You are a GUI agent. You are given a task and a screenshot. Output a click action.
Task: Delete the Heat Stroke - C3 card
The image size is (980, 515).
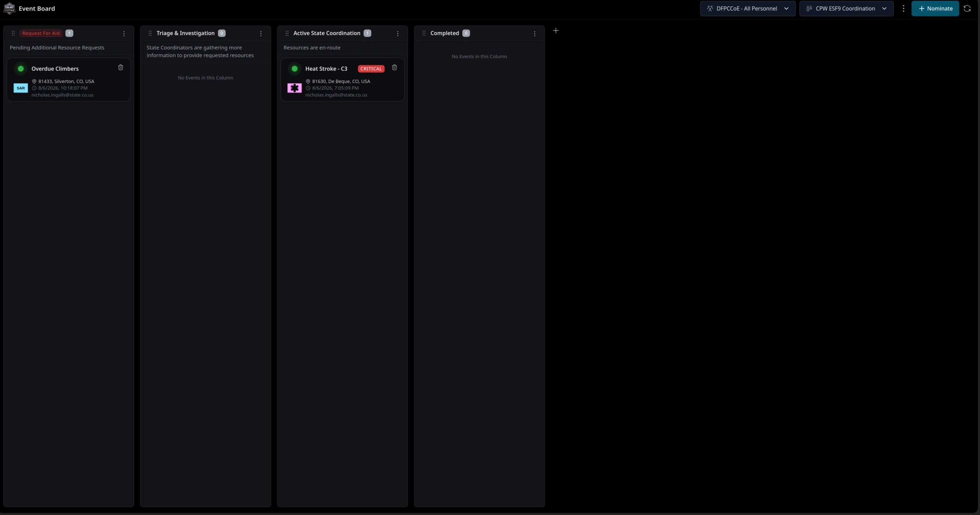pyautogui.click(x=394, y=67)
